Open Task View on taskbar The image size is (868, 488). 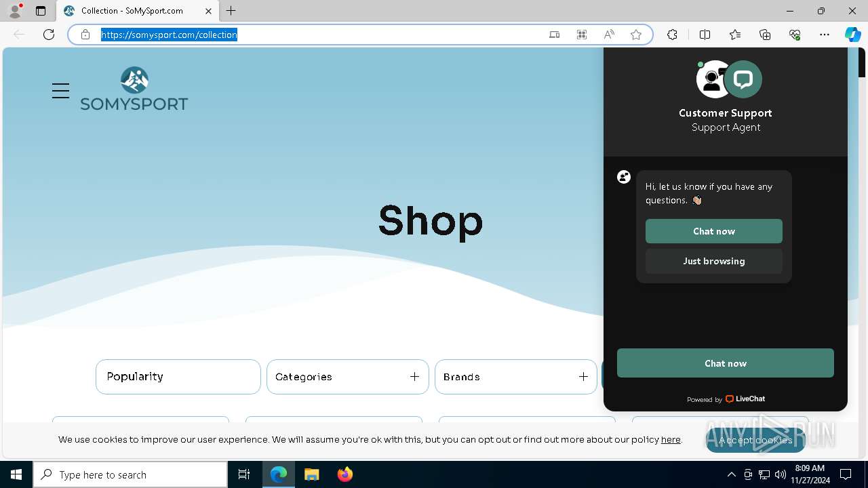coord(244,474)
